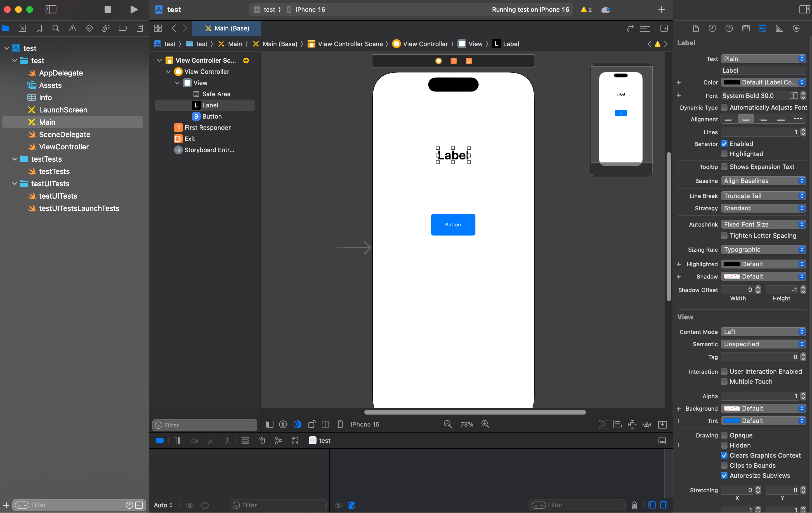The width and height of the screenshot is (812, 513).
Task: Click the Find navigator magnifier icon
Action: coord(56,28)
